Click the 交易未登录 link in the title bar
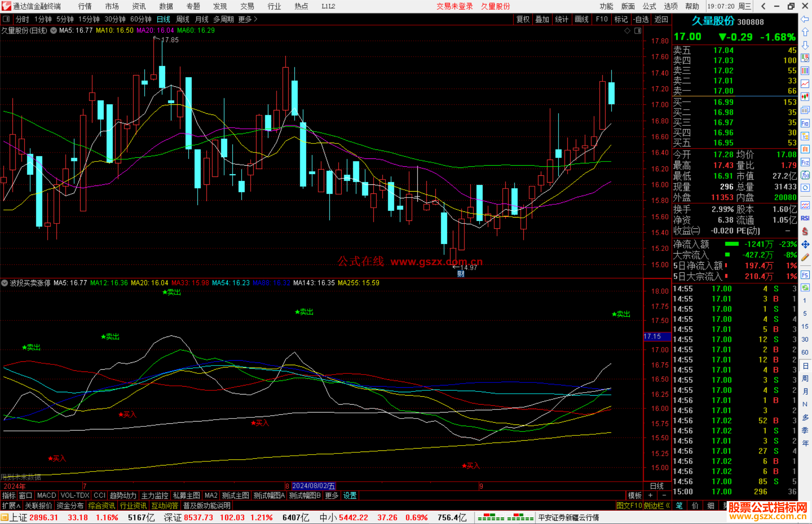Viewport: 812px width, 524px height. (x=454, y=6)
